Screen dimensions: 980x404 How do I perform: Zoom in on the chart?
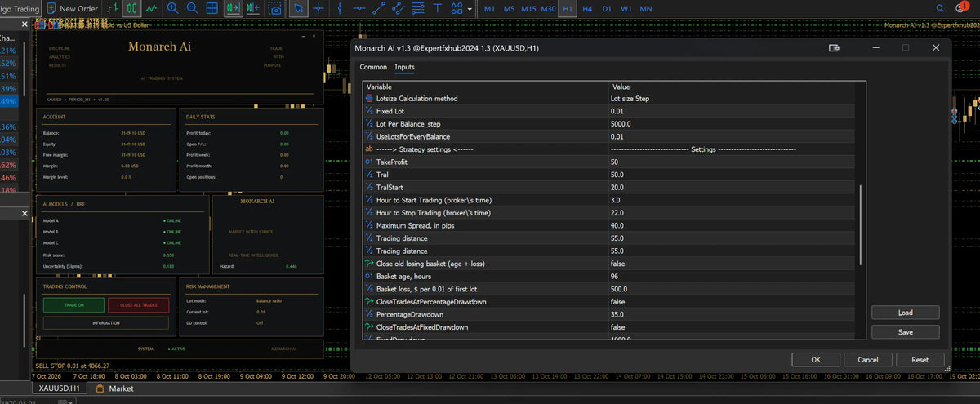click(x=172, y=8)
